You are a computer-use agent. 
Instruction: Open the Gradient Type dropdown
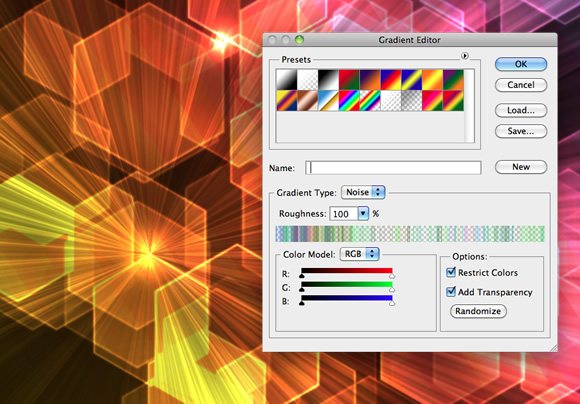pyautogui.click(x=363, y=192)
